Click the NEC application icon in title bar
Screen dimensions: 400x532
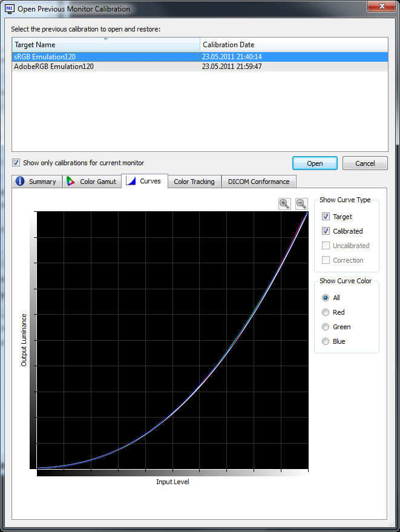click(10, 9)
